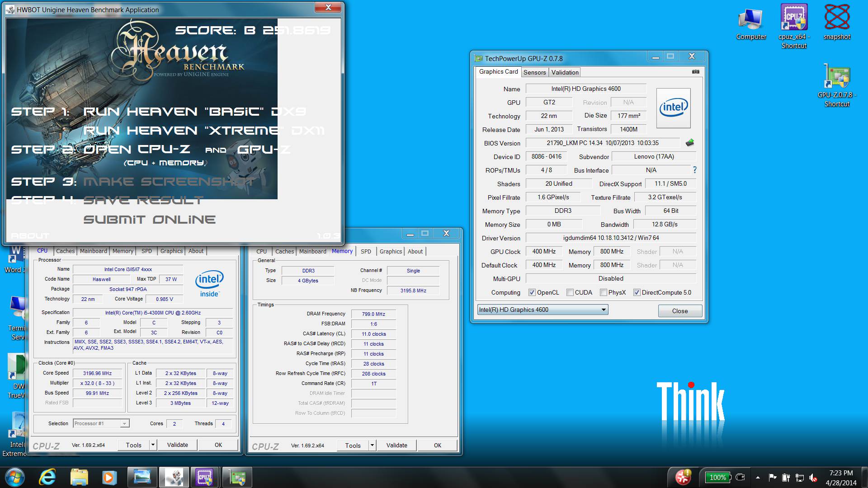Open the Processor #1 selection dropdown

coord(101,423)
